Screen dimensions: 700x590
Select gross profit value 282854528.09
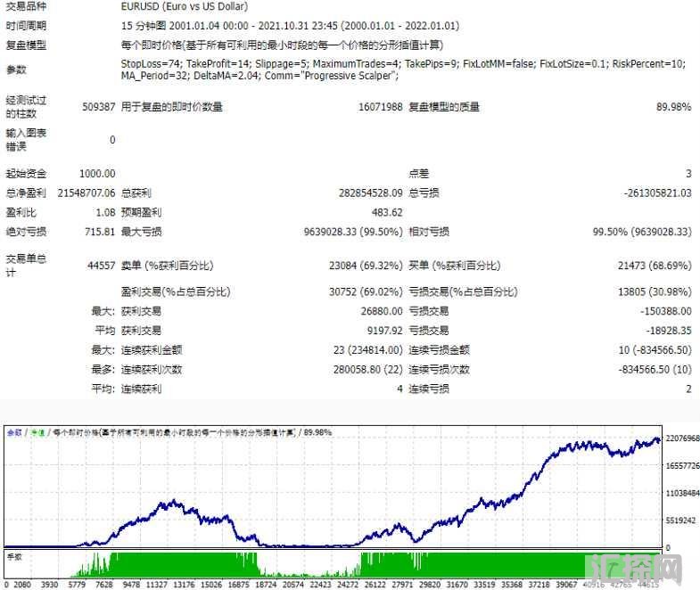tap(371, 193)
